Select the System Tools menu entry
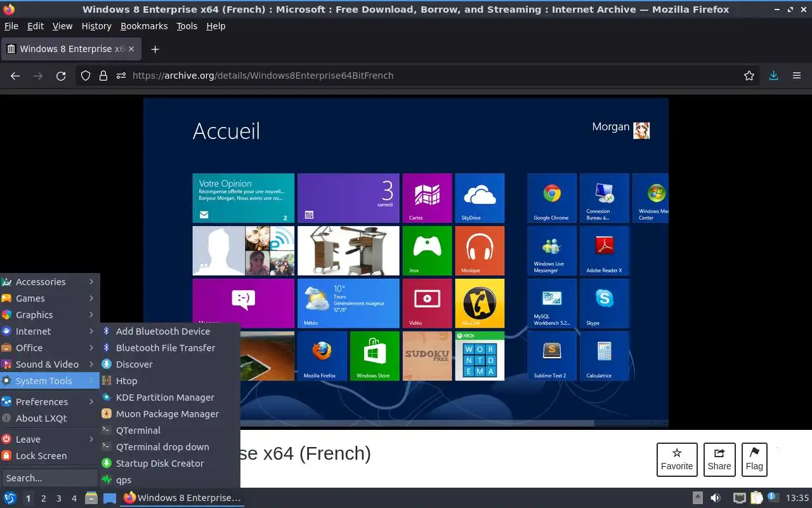Screen dimensions: 812x508 49,381
